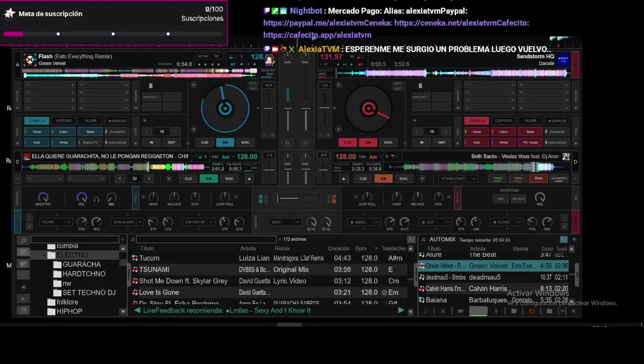Viewport: 644px width, 364px height.
Task: Click the browser folder search magnifier icon
Action: (x=23, y=240)
